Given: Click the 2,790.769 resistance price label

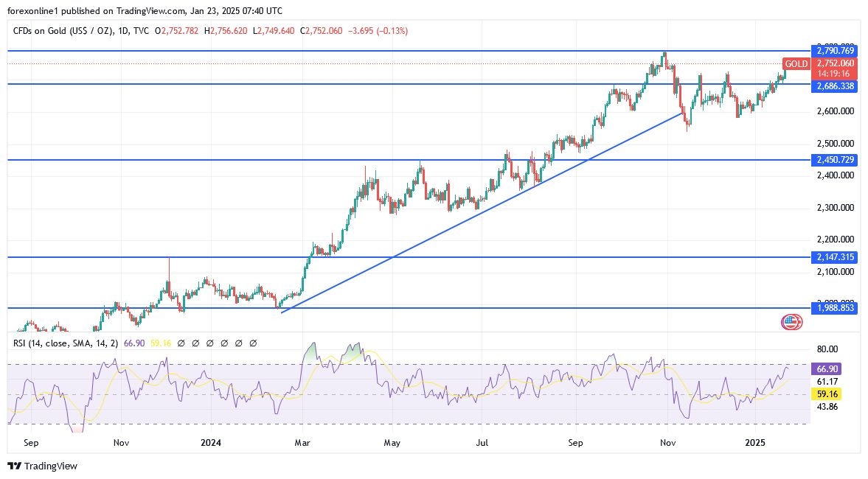Looking at the screenshot, I should click(836, 51).
